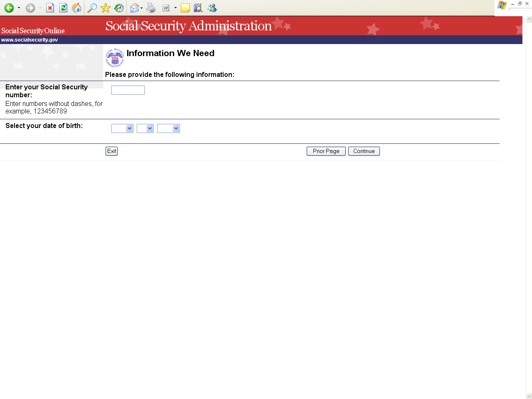This screenshot has height=399, width=532.
Task: Focus the Social Security number input field
Action: (128, 90)
